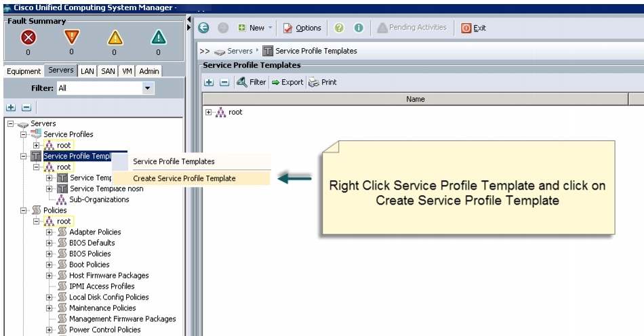Viewport: 644px width, 336px height.
Task: Expand Host Firmware Packages node
Action: 49,275
